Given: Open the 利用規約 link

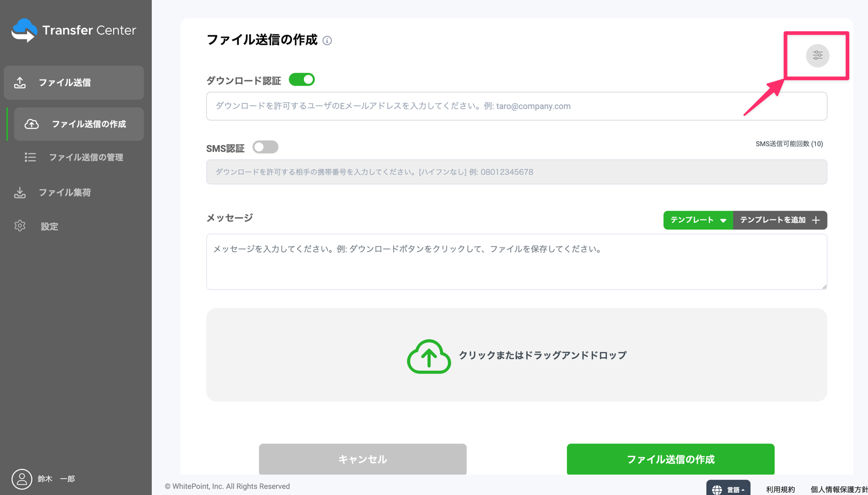Looking at the screenshot, I should pos(780,489).
